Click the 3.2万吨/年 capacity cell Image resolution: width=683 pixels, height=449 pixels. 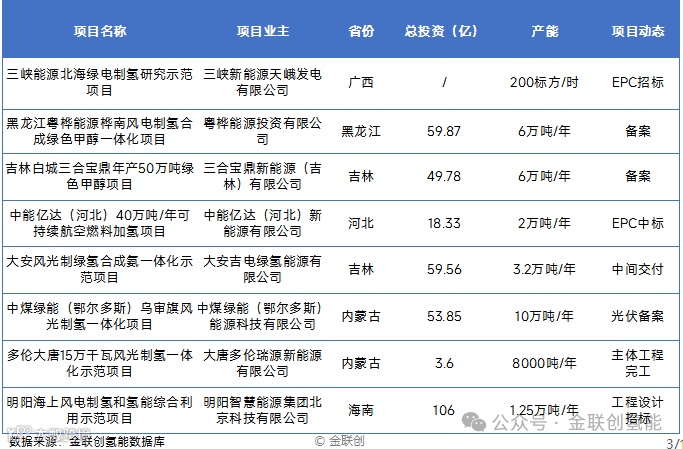pos(544,269)
